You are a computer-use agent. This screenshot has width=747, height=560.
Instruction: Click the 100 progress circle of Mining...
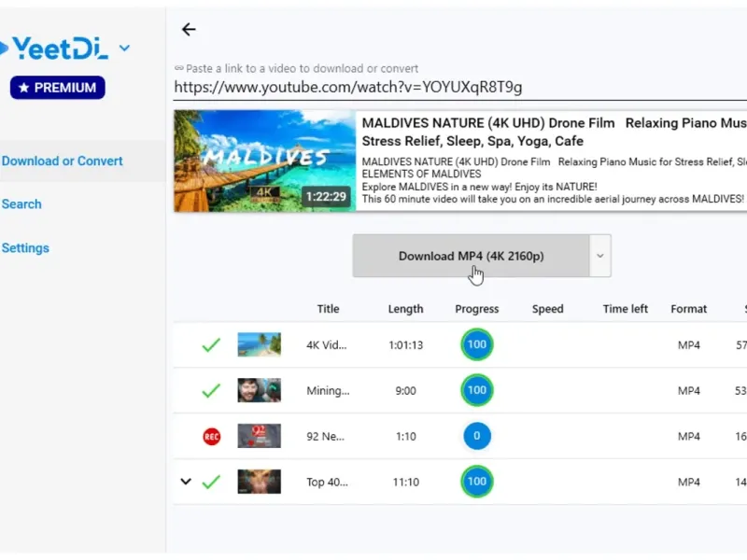click(477, 390)
